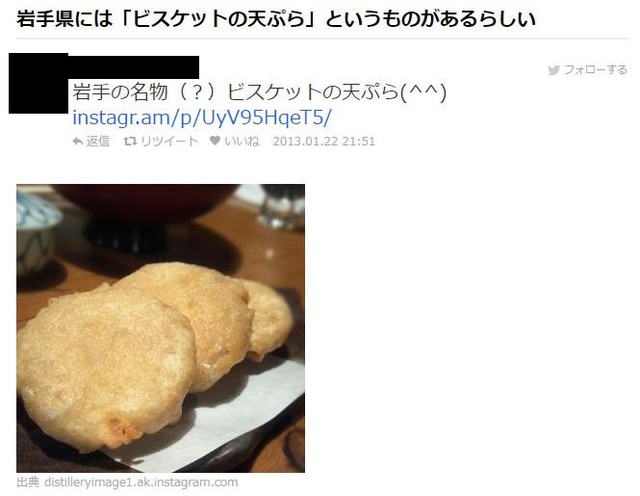
Task: Click the blacked-out profile avatar
Action: [x=38, y=83]
